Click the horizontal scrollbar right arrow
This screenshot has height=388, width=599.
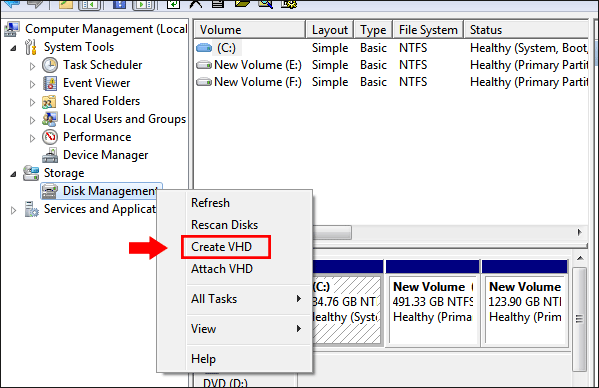pyautogui.click(x=580, y=232)
